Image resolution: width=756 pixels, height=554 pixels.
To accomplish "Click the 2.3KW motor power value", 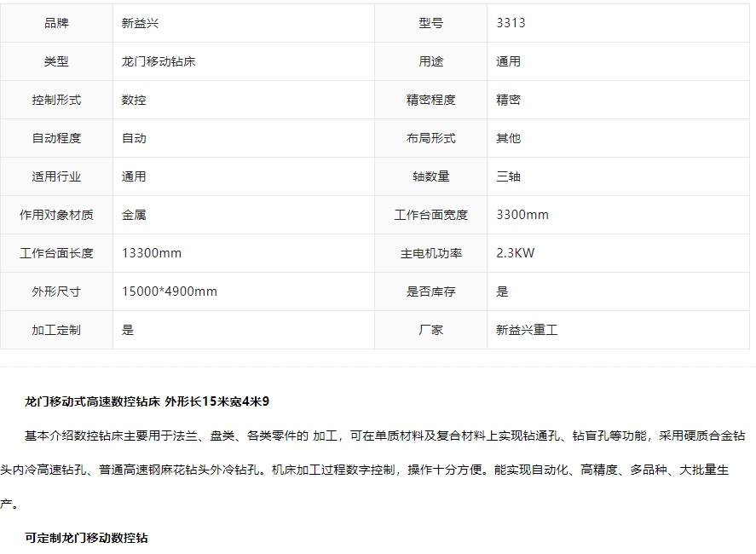I will coord(516,253).
